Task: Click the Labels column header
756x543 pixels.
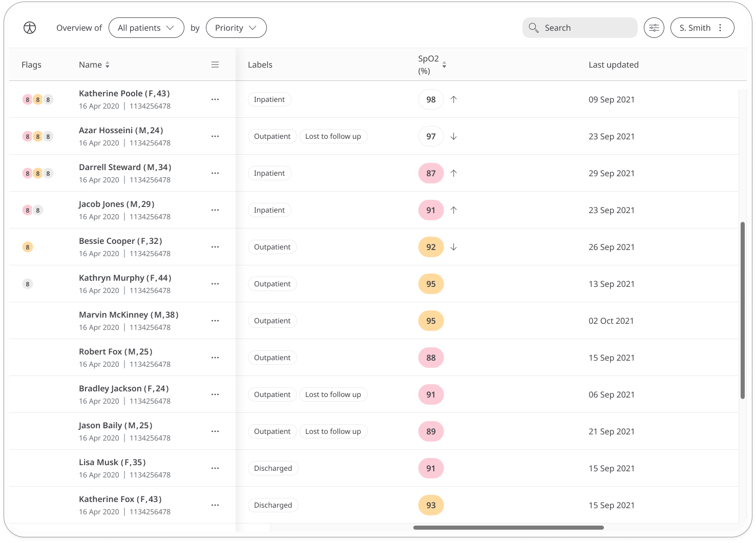Action: point(260,65)
